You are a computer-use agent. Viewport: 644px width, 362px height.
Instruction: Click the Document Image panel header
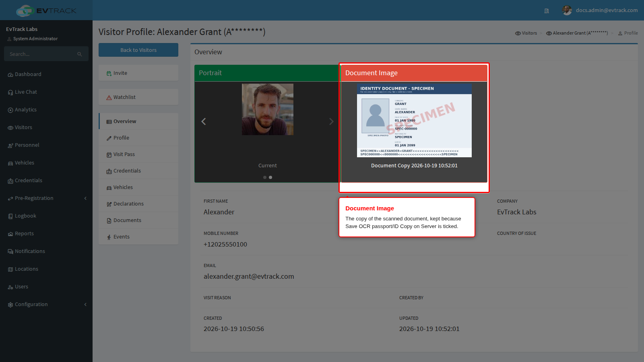tap(414, 73)
